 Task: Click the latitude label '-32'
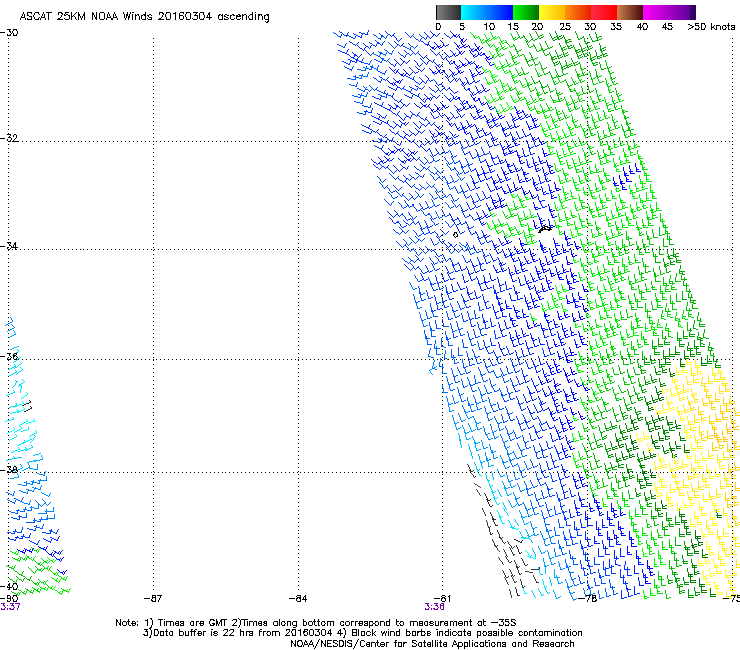click(9, 138)
